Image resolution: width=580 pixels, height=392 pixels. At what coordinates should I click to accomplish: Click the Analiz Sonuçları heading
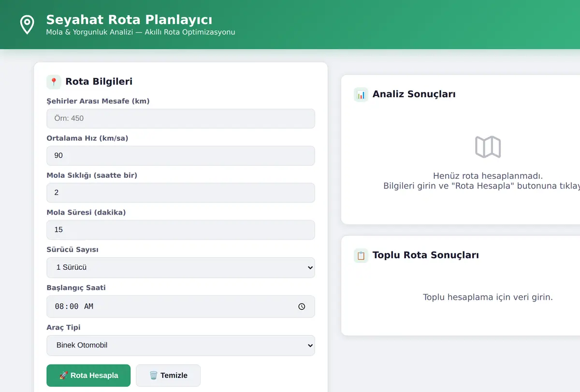(x=414, y=94)
